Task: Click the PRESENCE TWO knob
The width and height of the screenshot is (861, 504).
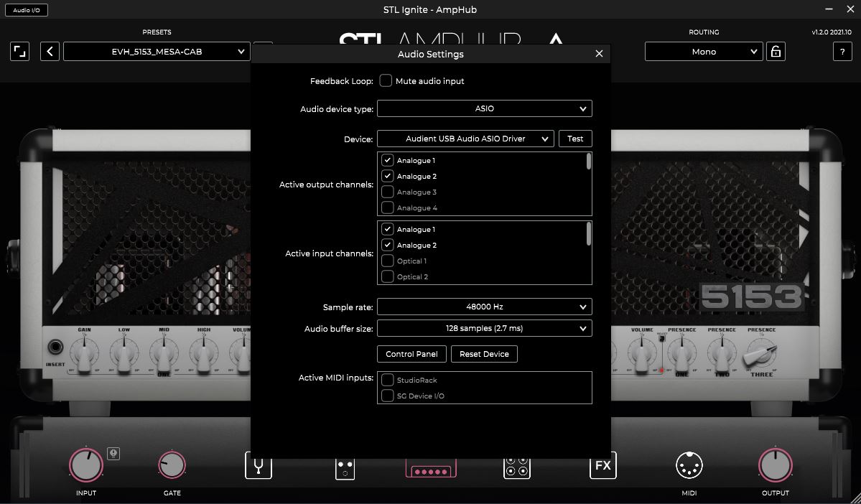Action: click(x=722, y=353)
